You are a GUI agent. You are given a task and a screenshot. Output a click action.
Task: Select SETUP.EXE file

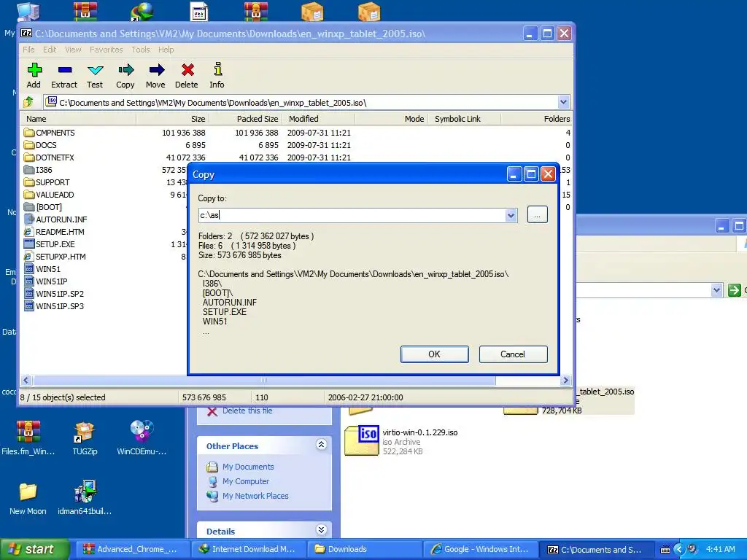pos(49,244)
